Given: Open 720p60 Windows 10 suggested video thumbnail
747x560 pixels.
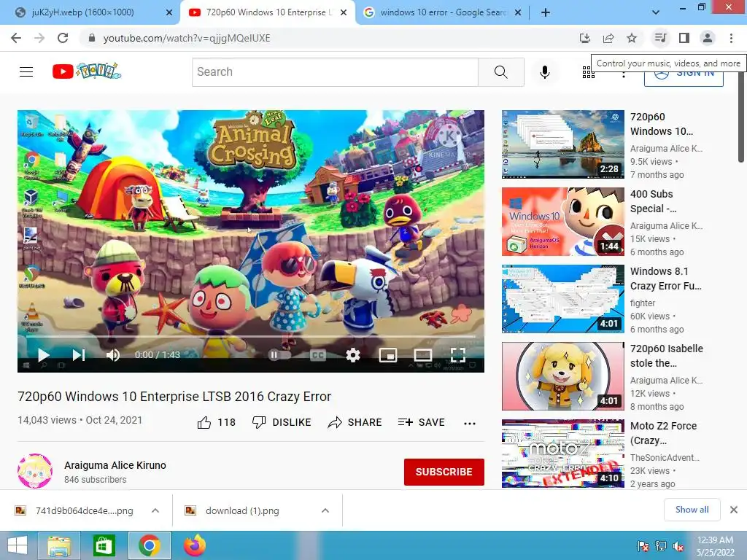Looking at the screenshot, I should [x=562, y=144].
